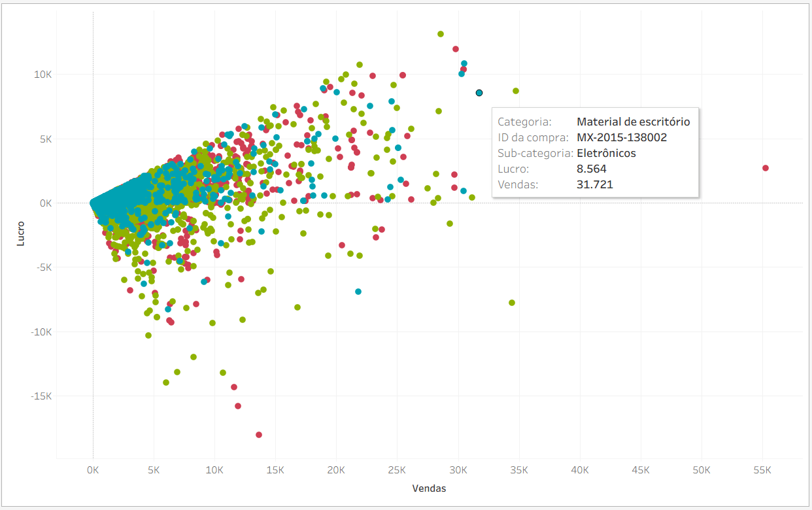Click the 55K tick label on Vendas axis

pyautogui.click(x=762, y=470)
